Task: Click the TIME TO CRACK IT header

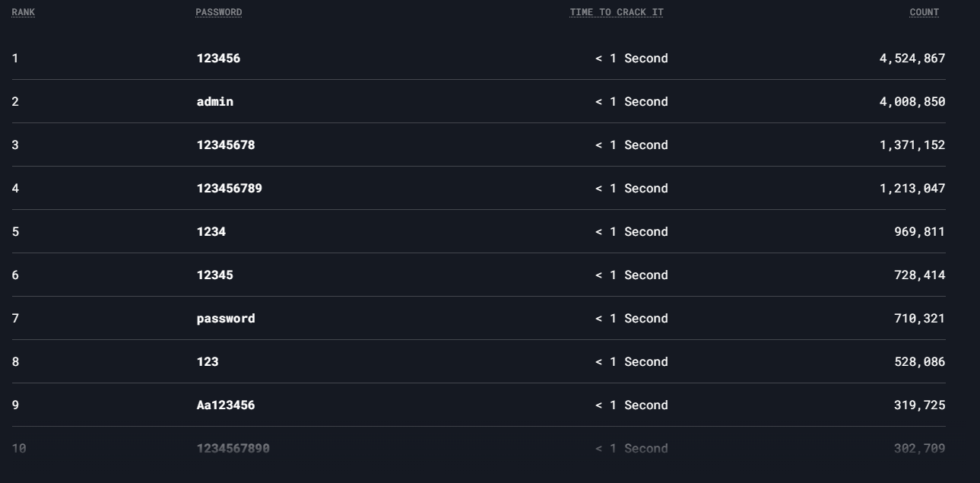Action: pos(617,12)
